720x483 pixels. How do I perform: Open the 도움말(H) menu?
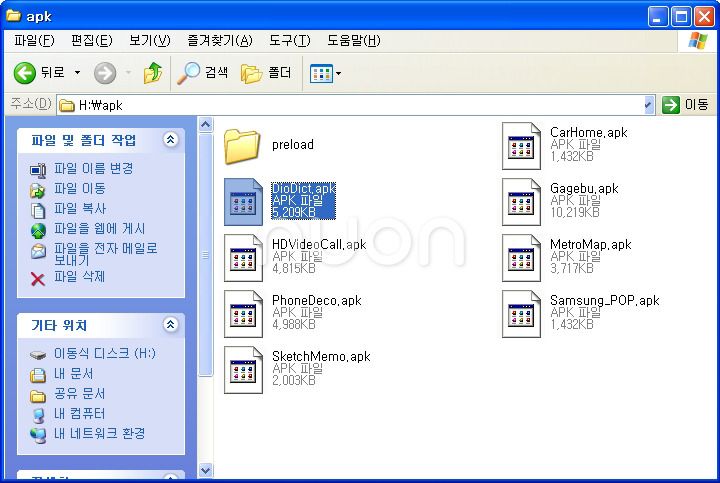point(353,40)
